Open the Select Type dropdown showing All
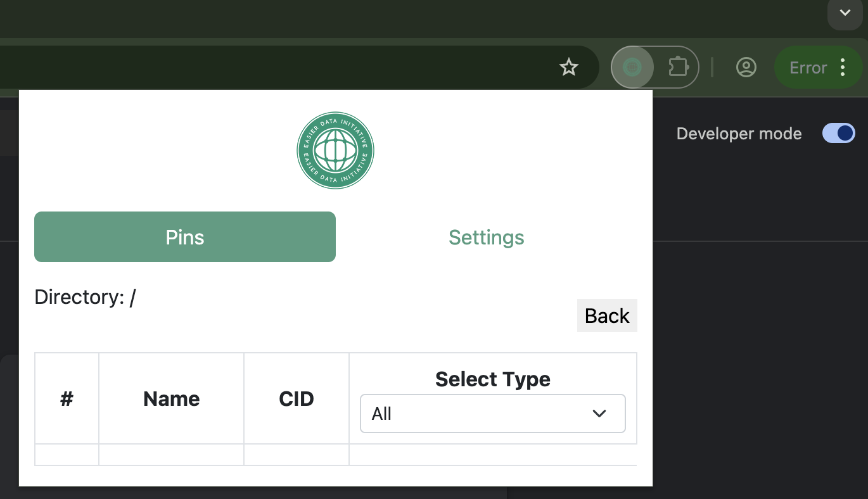 (492, 414)
